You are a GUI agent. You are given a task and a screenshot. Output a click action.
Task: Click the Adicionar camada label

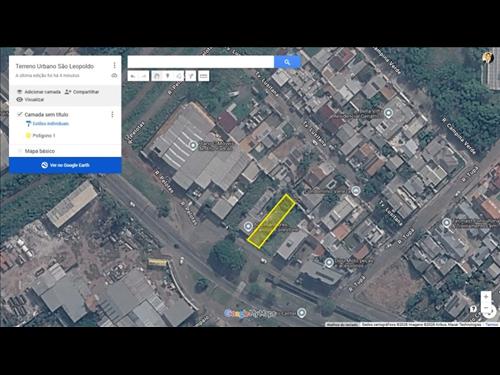[x=43, y=92]
